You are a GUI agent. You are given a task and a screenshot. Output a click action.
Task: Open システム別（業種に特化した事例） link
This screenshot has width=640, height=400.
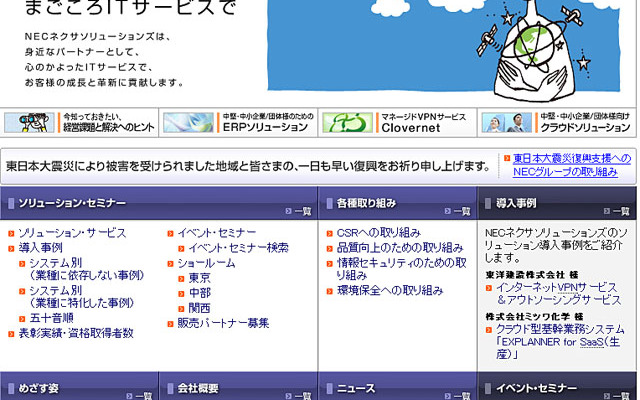point(82,297)
